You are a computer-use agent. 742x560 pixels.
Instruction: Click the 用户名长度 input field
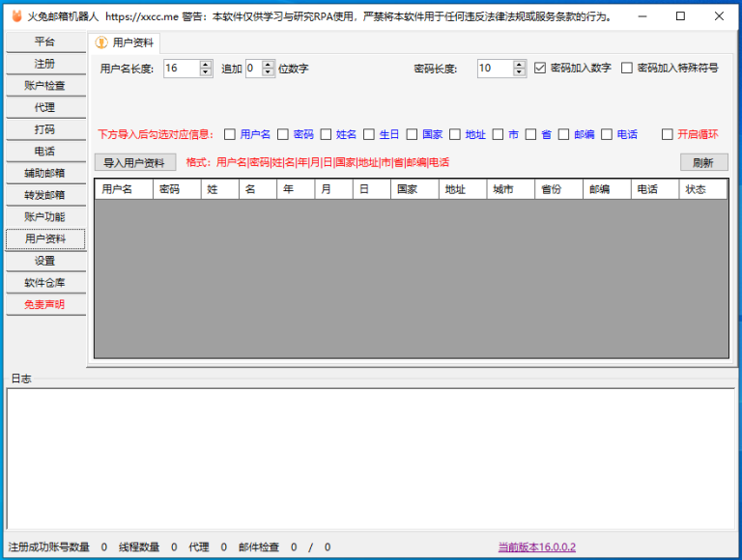tap(182, 69)
